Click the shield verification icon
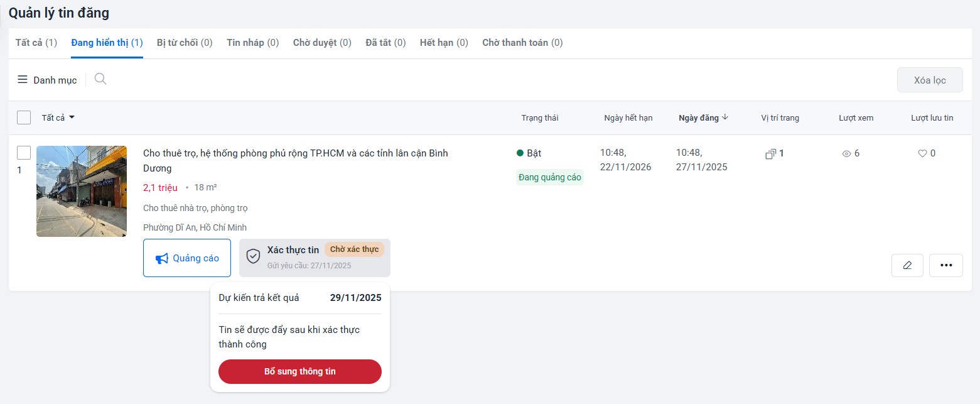Screen dimensions: 980x404 pyautogui.click(x=253, y=256)
